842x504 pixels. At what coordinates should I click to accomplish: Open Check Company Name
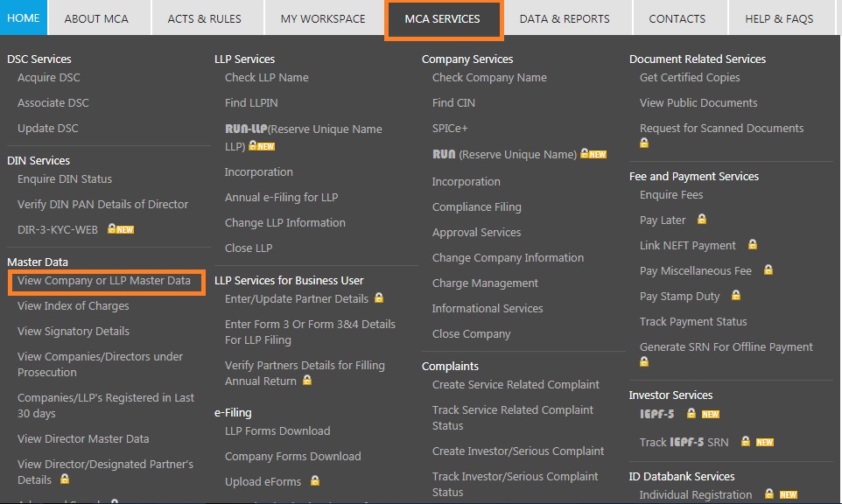[x=489, y=77]
